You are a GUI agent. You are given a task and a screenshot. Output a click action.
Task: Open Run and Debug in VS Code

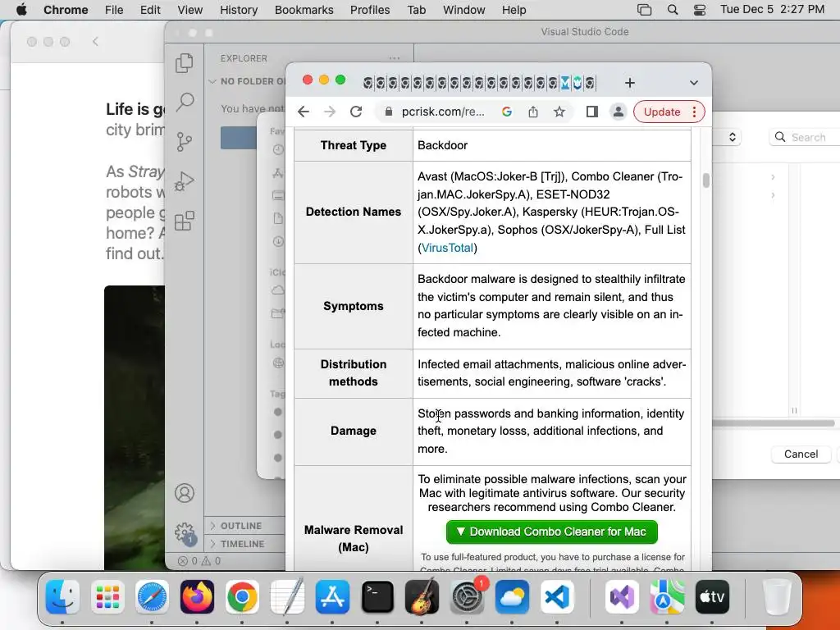[185, 181]
